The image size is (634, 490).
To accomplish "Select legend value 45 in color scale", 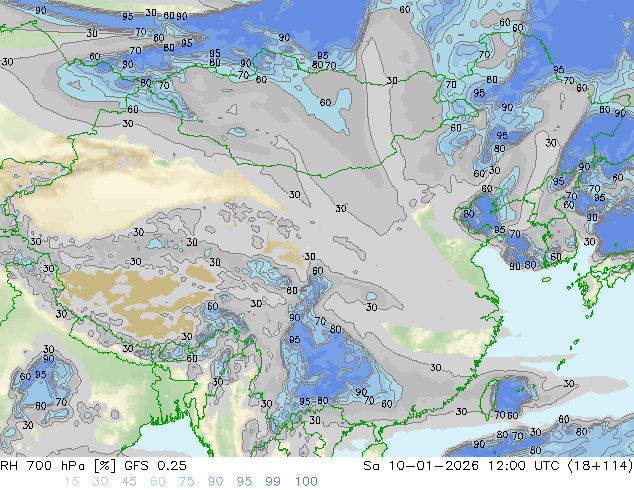I will click(129, 482).
